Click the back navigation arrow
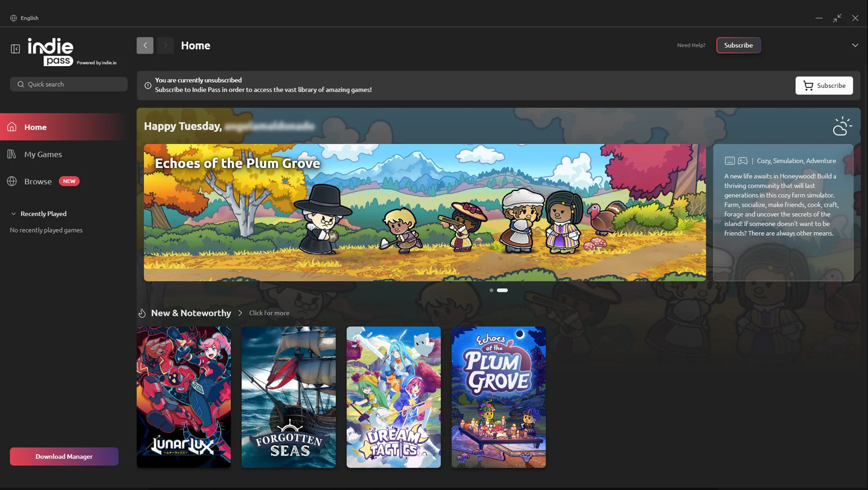 coord(145,45)
